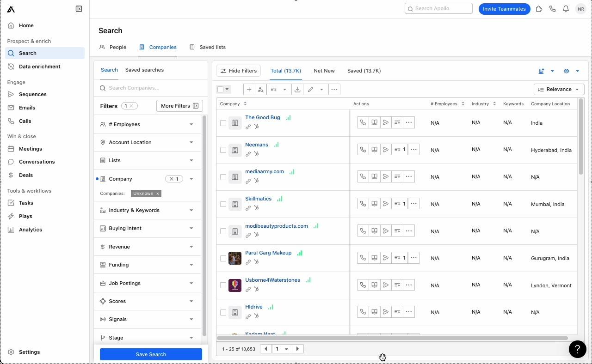592x364 pixels.
Task: Collapse the left sidebar panel icon
Action: pos(79,9)
